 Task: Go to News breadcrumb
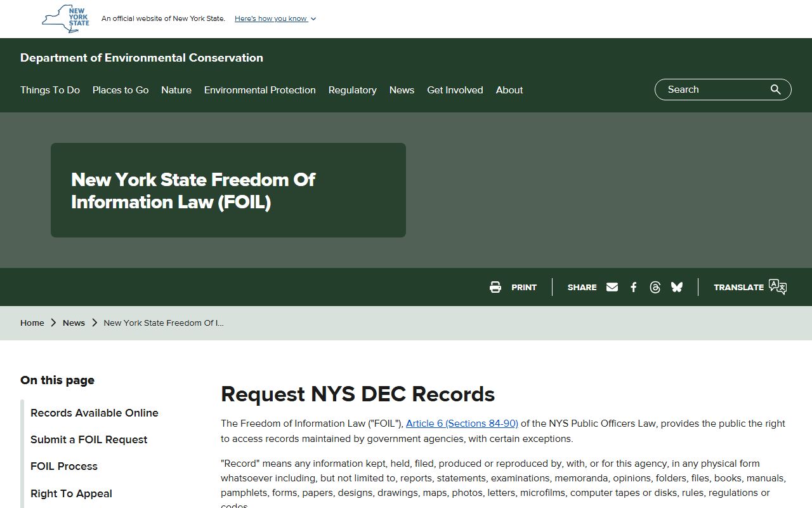click(74, 323)
